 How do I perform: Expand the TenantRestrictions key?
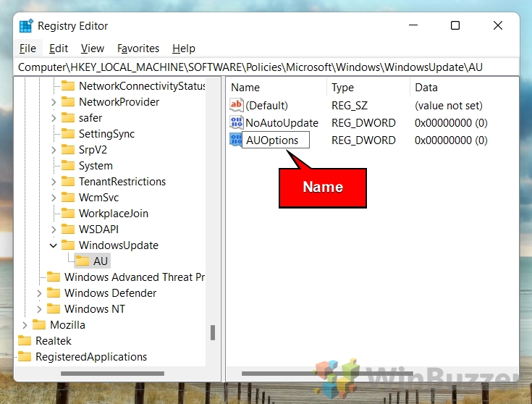[54, 182]
